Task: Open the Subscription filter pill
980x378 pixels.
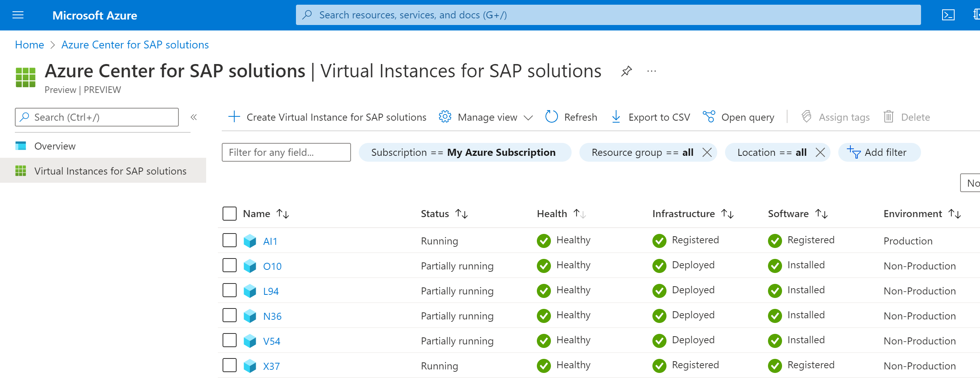Action: pos(465,152)
